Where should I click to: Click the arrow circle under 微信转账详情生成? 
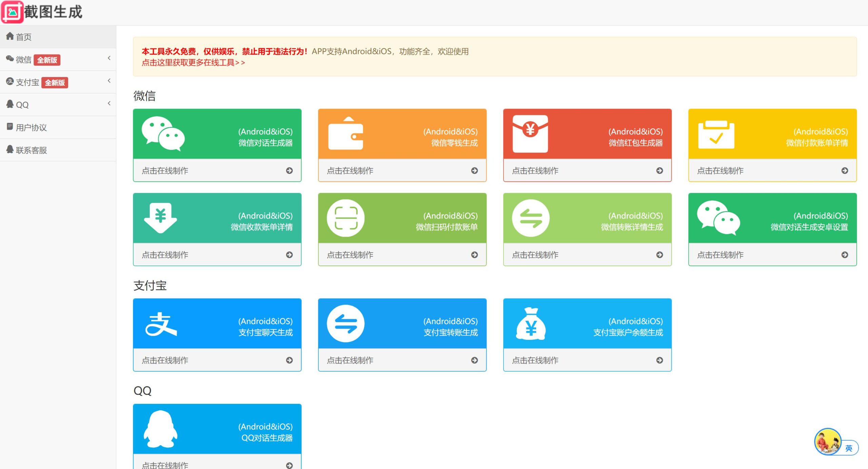659,255
